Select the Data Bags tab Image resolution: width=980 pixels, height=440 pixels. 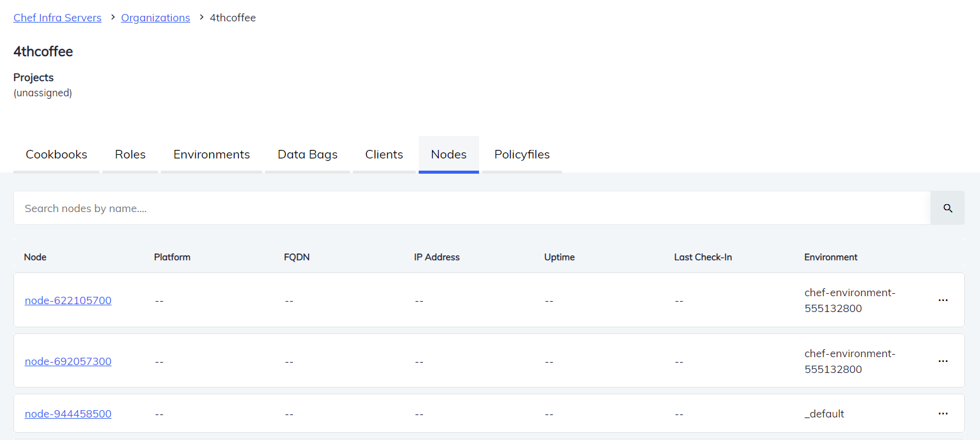pyautogui.click(x=307, y=155)
